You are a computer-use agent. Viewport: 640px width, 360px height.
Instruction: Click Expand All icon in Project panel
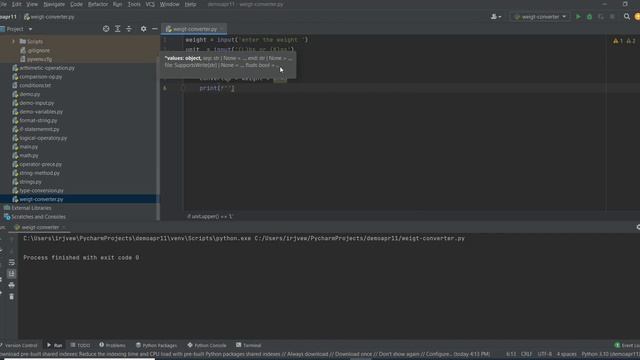118,29
